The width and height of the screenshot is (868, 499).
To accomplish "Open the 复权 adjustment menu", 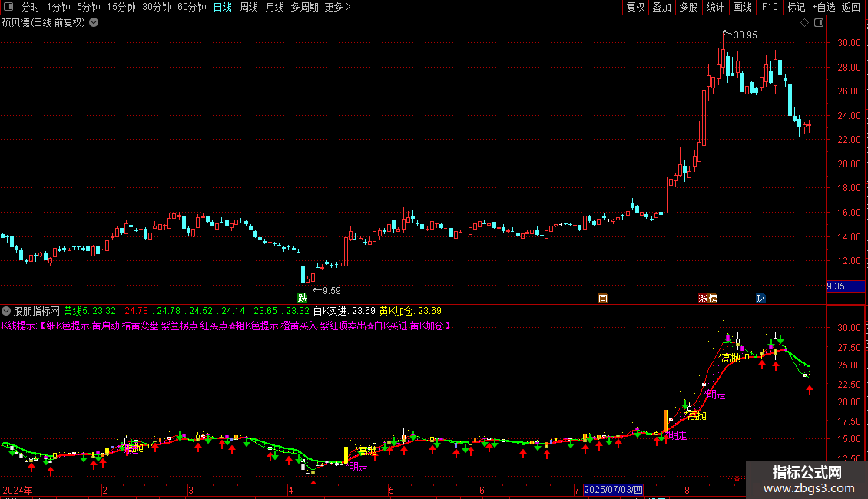I will point(635,7).
